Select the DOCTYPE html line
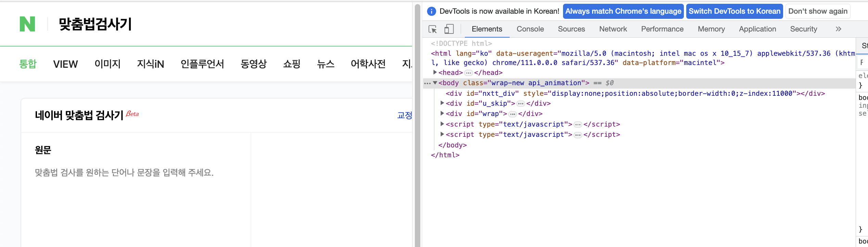The height and width of the screenshot is (247, 868). coord(461,43)
